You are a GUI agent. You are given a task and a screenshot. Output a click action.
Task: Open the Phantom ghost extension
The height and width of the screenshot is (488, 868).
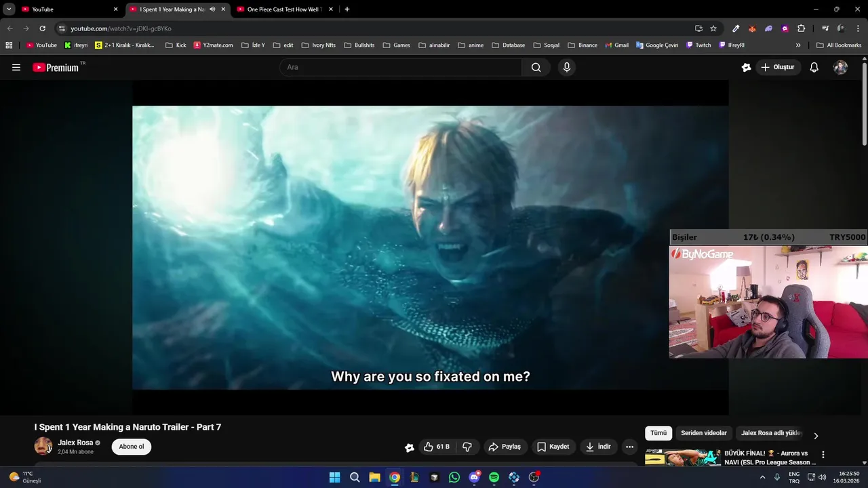(x=768, y=28)
